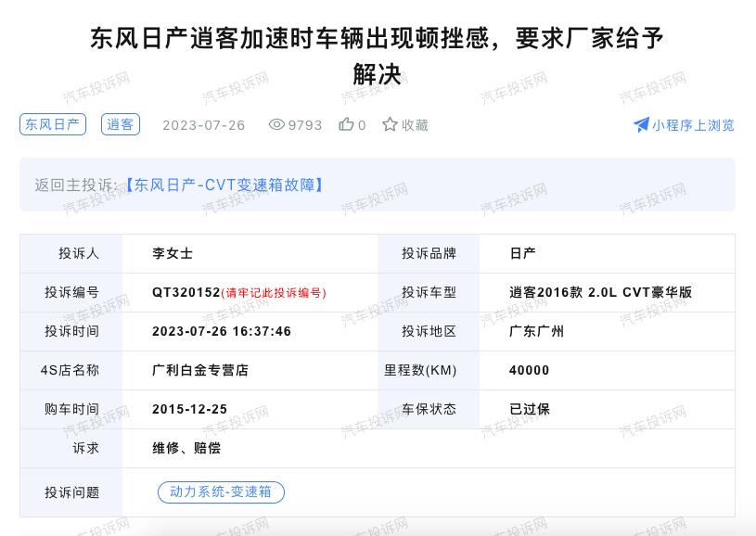Screen dimensions: 756x536
Task: Click car model 逍客2016款 2.0L CVT豪华版
Action: 601,292
